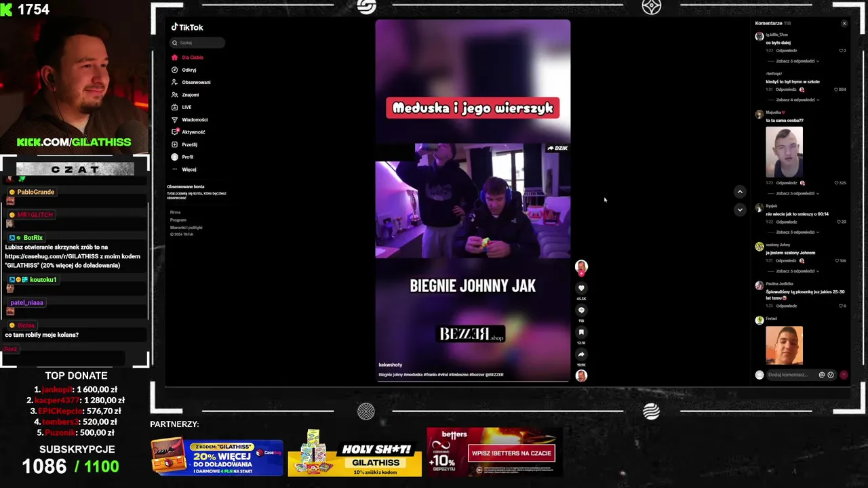Open the HOLY SH*T GILATHISS partner banner
The width and height of the screenshot is (868, 488).
(355, 453)
